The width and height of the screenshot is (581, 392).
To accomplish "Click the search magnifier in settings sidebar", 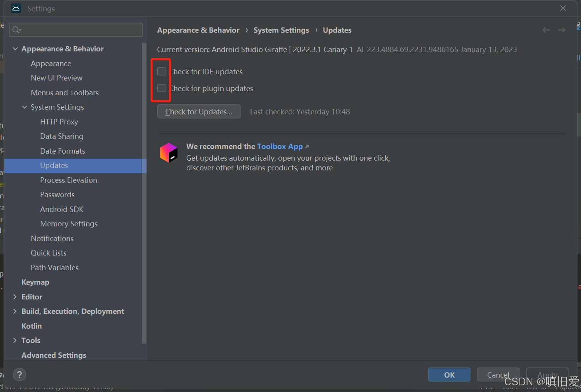I will 16,30.
